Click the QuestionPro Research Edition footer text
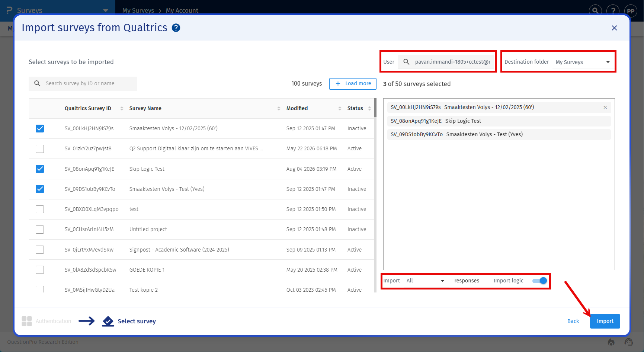644x352 pixels. (43, 342)
